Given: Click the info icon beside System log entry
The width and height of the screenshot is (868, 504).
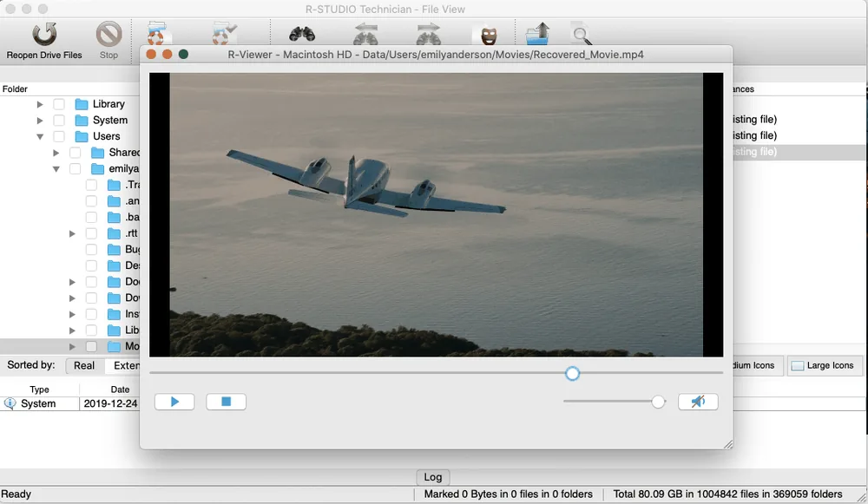Looking at the screenshot, I should coord(10,403).
